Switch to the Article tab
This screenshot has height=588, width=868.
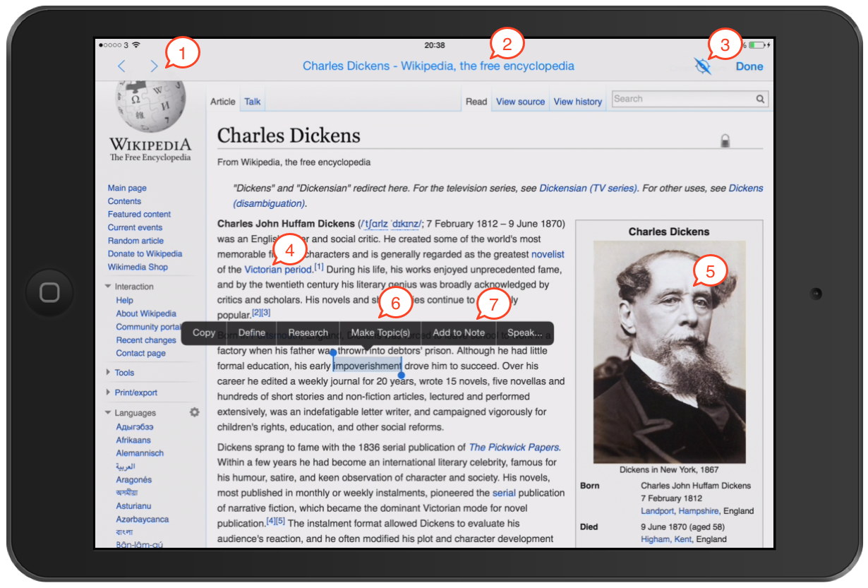point(223,102)
